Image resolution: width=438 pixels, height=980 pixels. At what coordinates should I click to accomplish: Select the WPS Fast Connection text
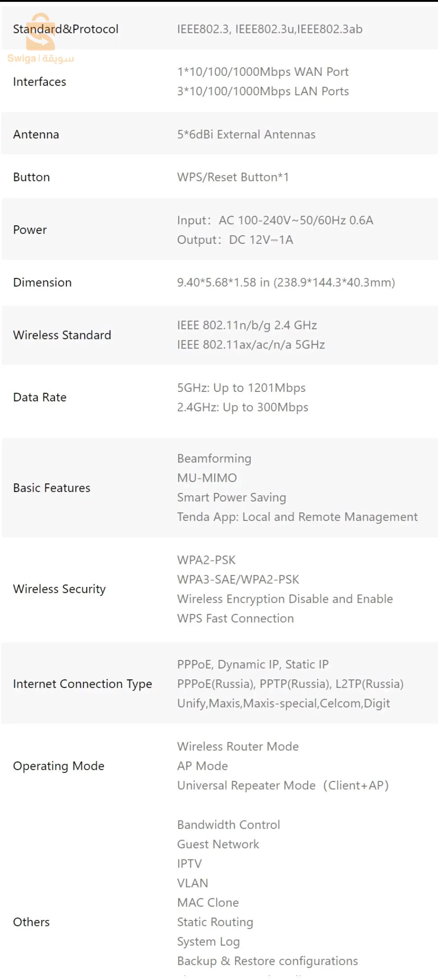235,618
